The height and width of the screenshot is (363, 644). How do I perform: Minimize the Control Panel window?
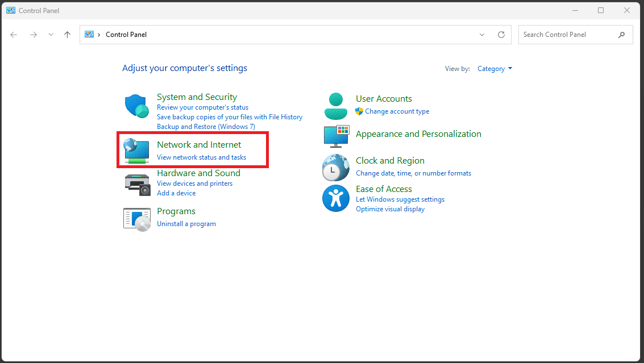point(575,10)
